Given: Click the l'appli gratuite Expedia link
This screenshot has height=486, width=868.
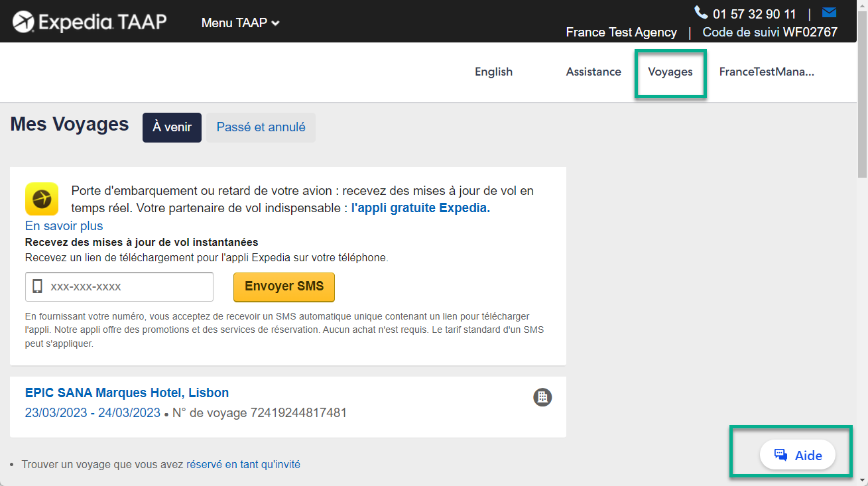Looking at the screenshot, I should pos(420,208).
